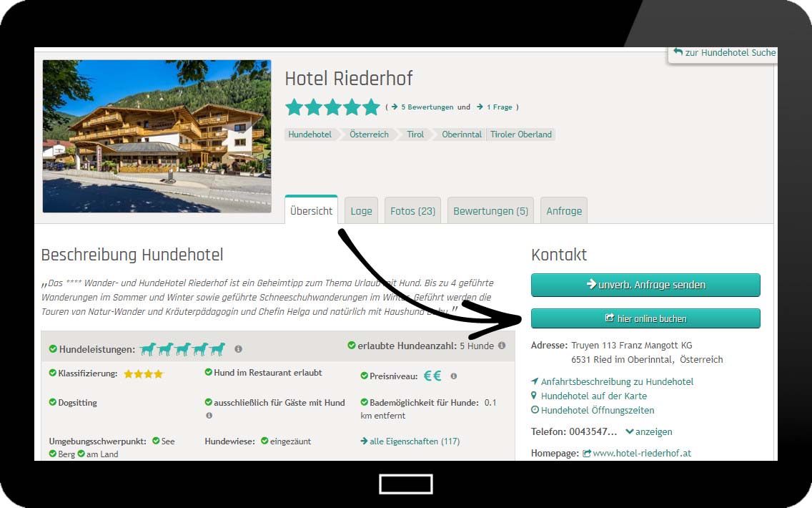Click the clock icon for Hundehotel Öffnungszeiten

click(x=535, y=410)
